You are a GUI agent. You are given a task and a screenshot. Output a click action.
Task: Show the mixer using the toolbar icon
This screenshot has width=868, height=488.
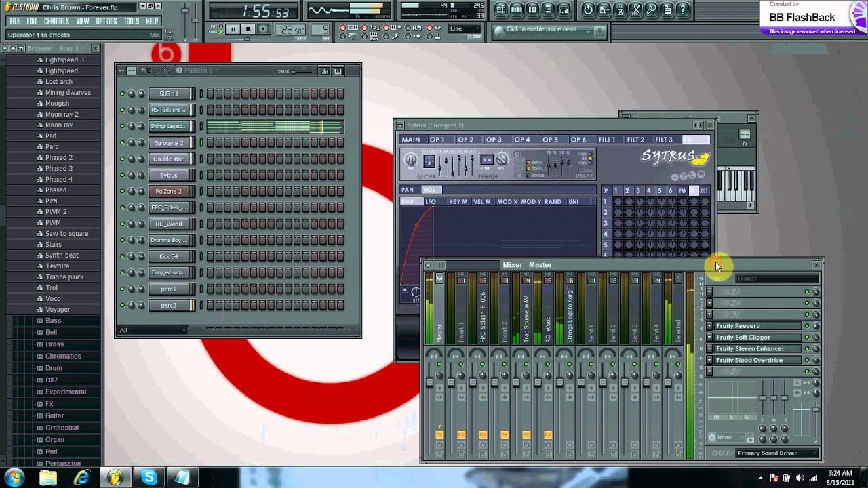point(564,9)
